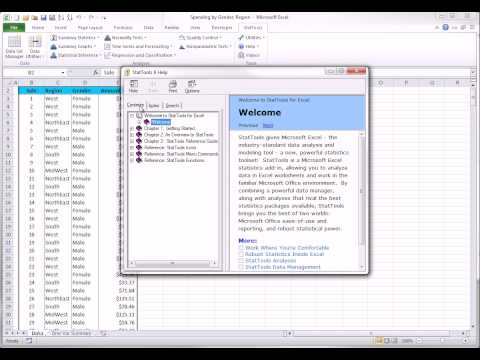
Task: Expand Reference: StatTools Menu Commands node
Action: click(132, 154)
